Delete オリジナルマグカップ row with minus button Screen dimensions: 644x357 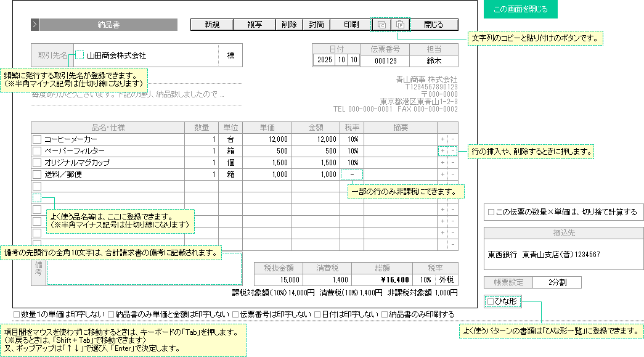pyautogui.click(x=452, y=163)
